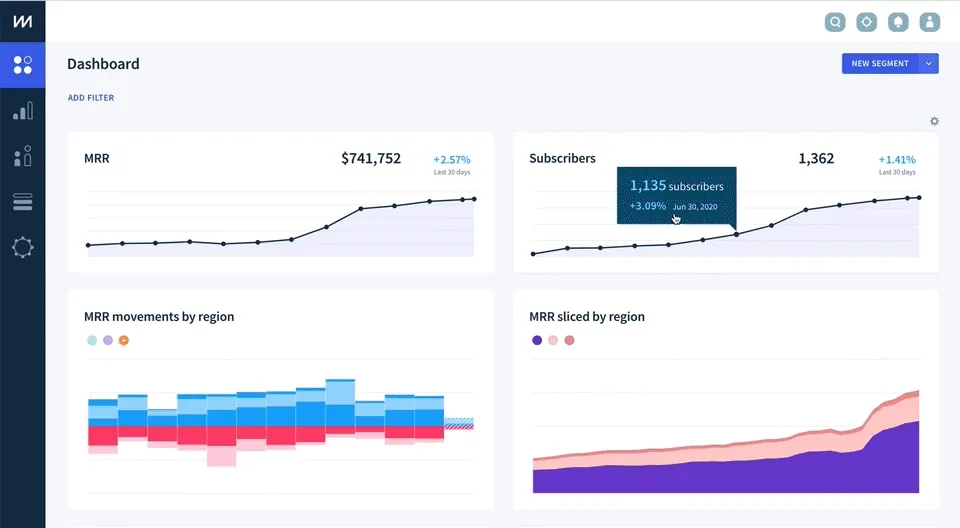Select the dark purple swatch in MRR sliced
The height and width of the screenshot is (528, 960).
537,341
